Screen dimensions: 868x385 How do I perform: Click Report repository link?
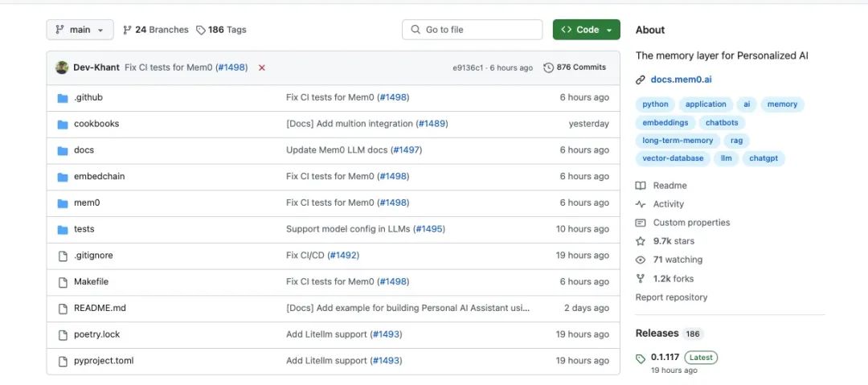[x=671, y=297]
